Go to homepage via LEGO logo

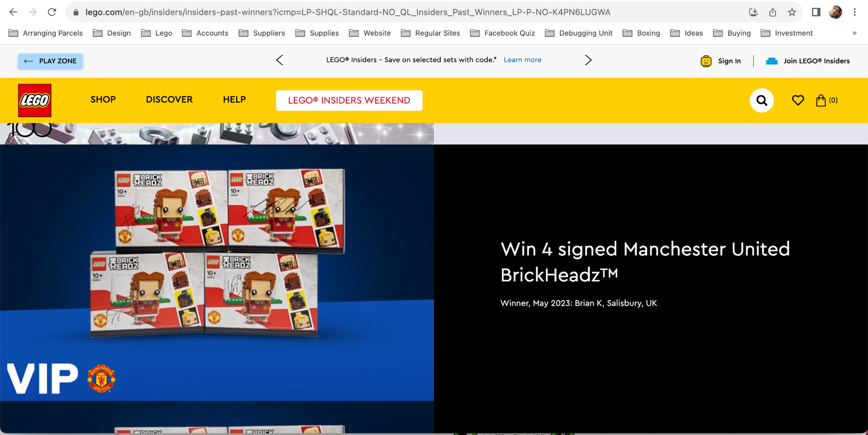[35, 100]
